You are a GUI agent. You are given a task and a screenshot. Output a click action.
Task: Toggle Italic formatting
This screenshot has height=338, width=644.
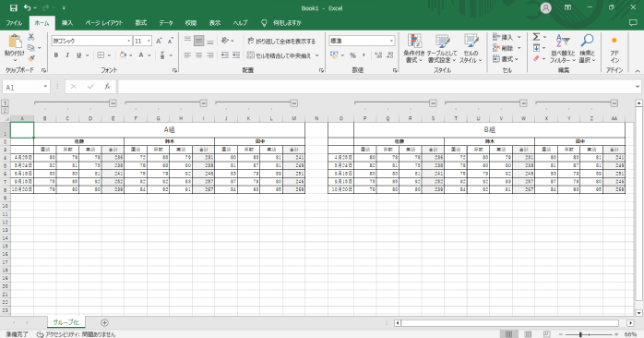coord(67,55)
